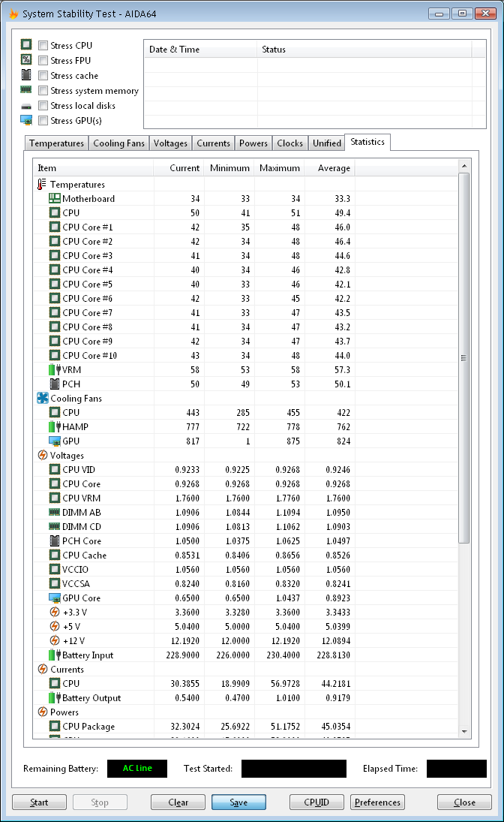Click the RAM module icon beside Stress system memory

(x=26, y=89)
